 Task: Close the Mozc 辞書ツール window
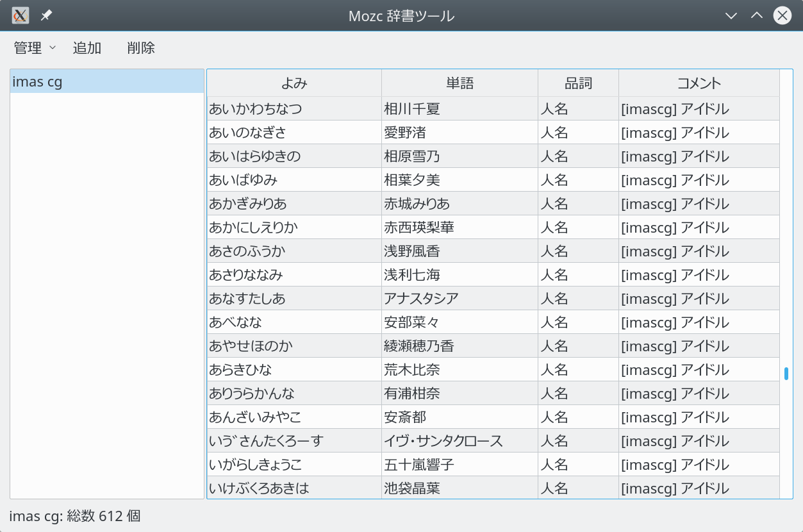(782, 15)
